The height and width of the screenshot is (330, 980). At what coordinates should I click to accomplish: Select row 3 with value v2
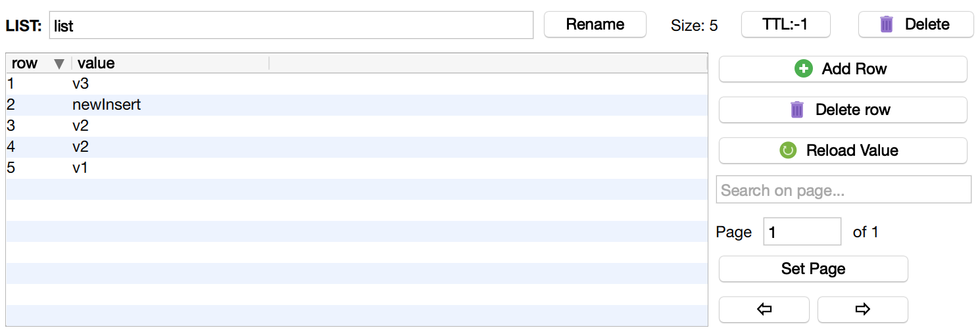coord(80,126)
